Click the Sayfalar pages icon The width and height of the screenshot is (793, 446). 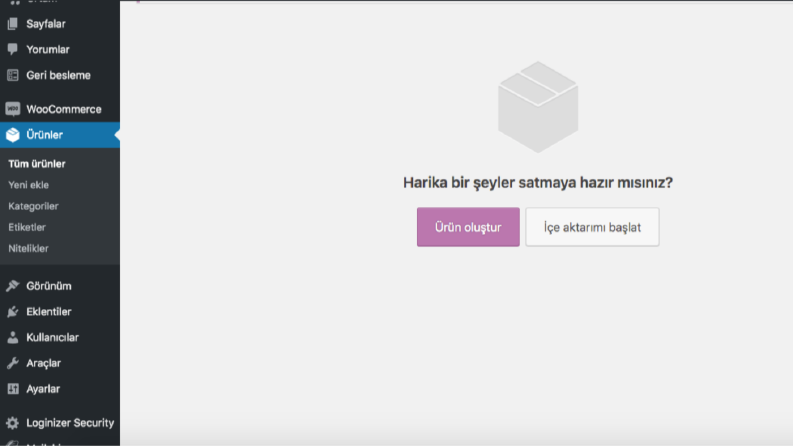tap(13, 24)
